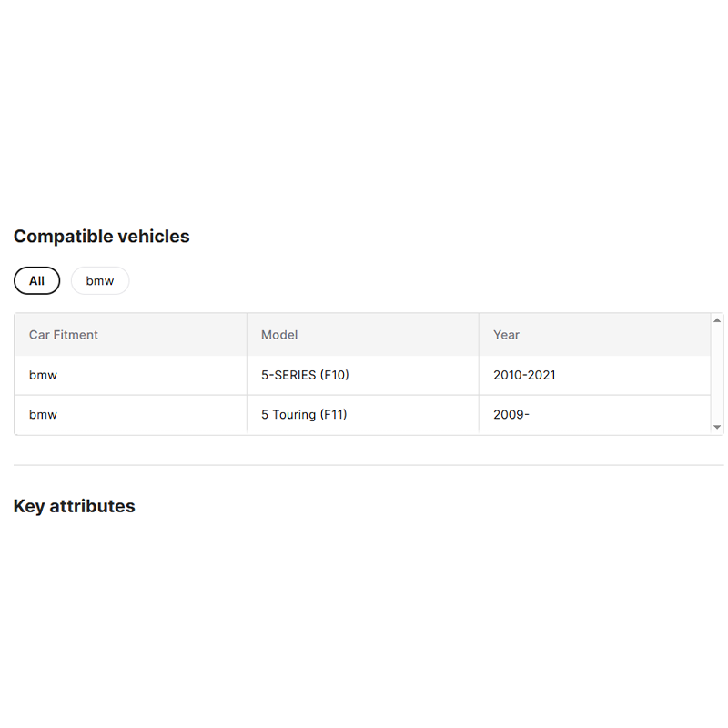The image size is (728, 728).
Task: Select the bmw cell in the 5 Touring row
Action: [x=43, y=415]
